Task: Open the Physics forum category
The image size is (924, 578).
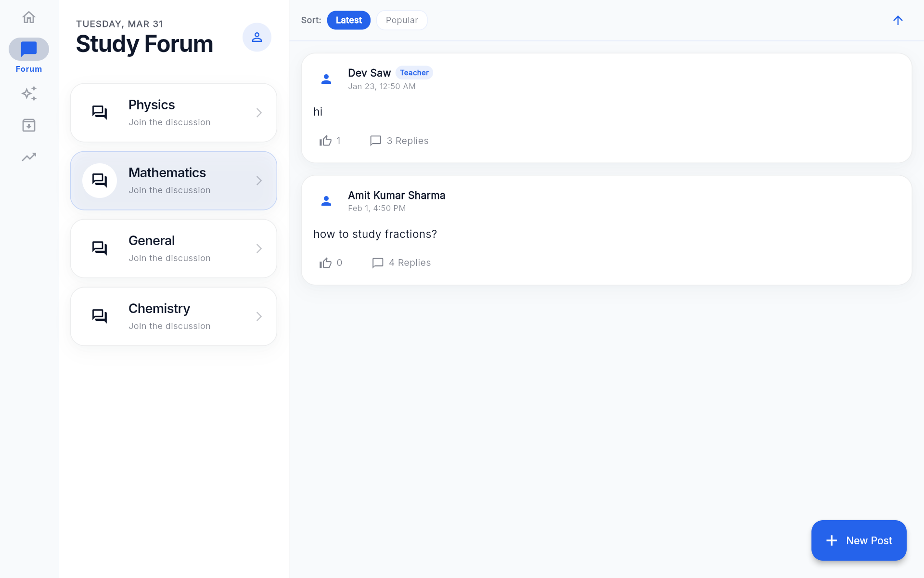Action: pos(174,113)
